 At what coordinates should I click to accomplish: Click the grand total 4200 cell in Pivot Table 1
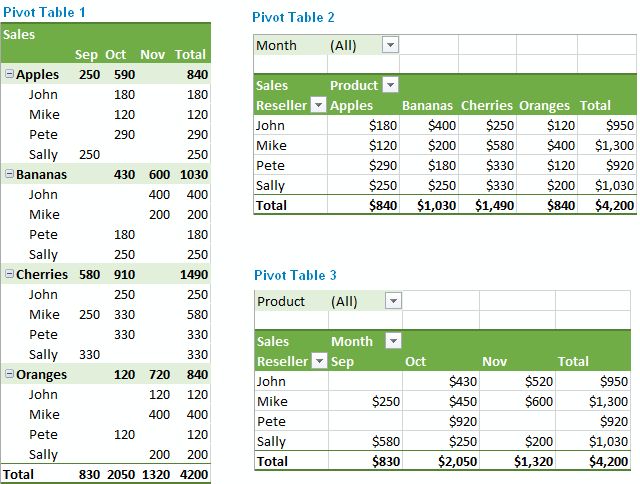194,474
